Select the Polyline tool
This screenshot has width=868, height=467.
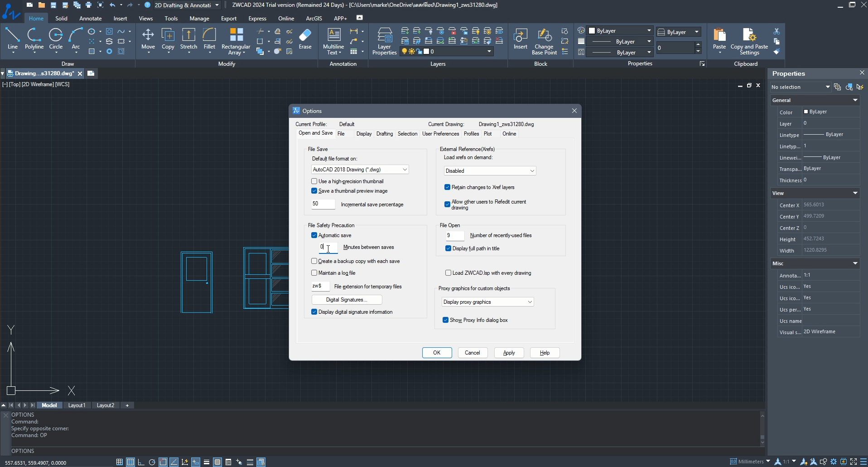pos(34,39)
